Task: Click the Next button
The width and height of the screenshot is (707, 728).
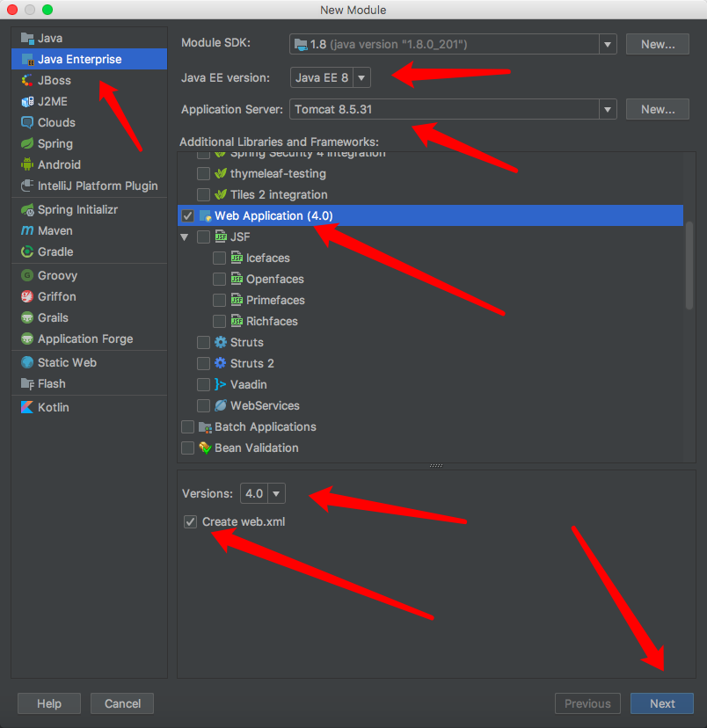Action: point(662,704)
